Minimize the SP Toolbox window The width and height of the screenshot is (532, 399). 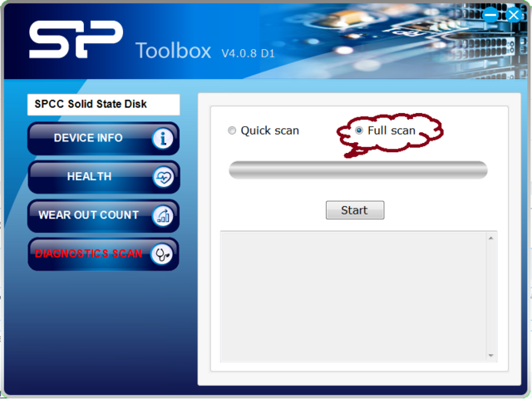click(490, 15)
